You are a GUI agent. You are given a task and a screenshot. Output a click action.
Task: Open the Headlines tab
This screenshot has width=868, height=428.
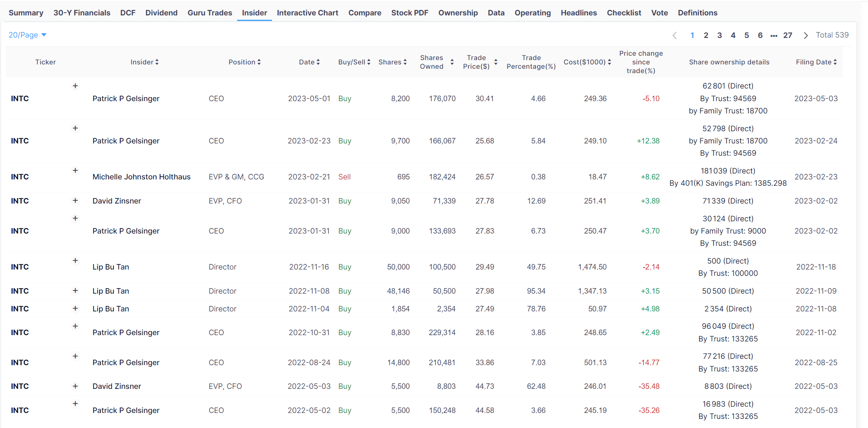(x=579, y=13)
